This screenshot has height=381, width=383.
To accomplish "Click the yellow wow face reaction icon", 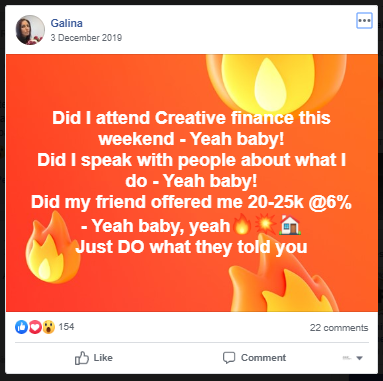I will tap(48, 327).
